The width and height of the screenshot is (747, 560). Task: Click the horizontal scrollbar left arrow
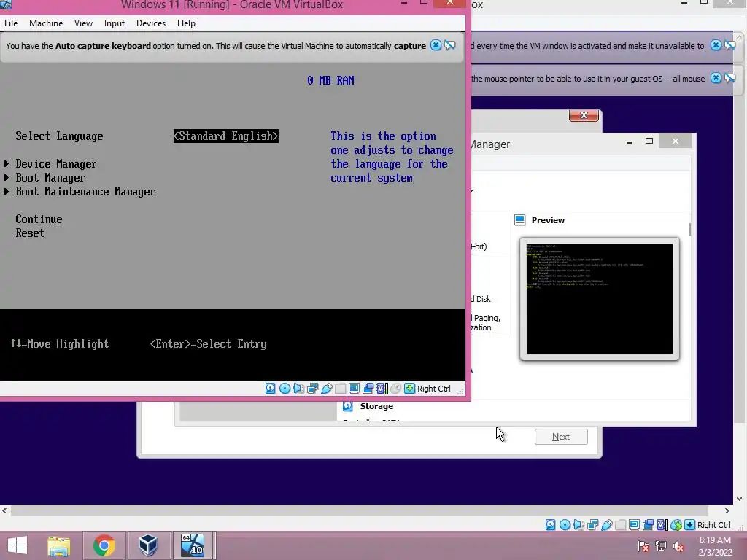5,510
